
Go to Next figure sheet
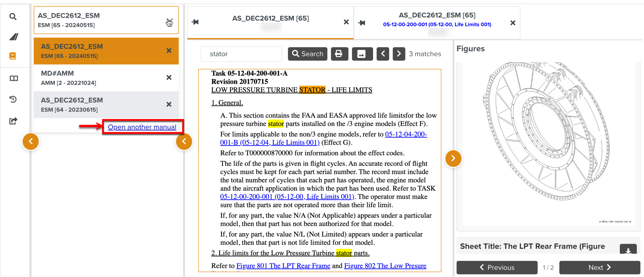coord(600,267)
